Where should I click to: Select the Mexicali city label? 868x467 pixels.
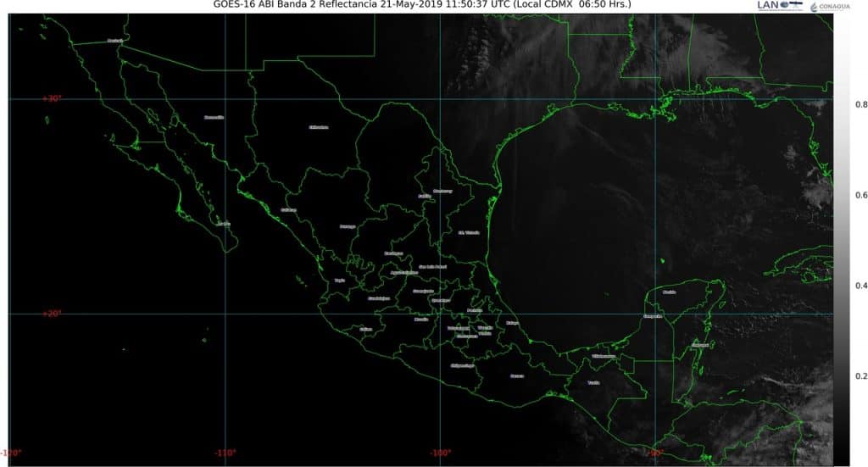point(115,40)
